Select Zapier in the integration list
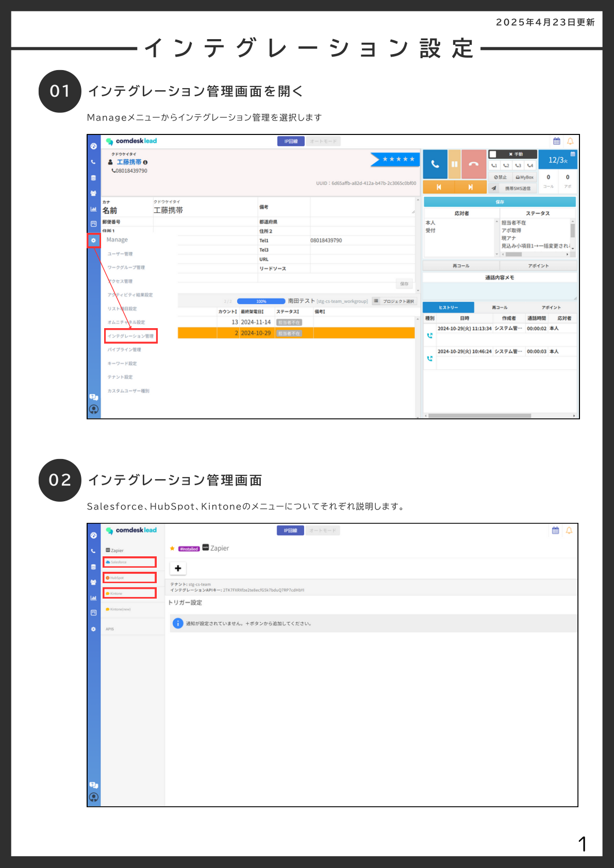Screen dimensions: 614x868 coord(115,551)
